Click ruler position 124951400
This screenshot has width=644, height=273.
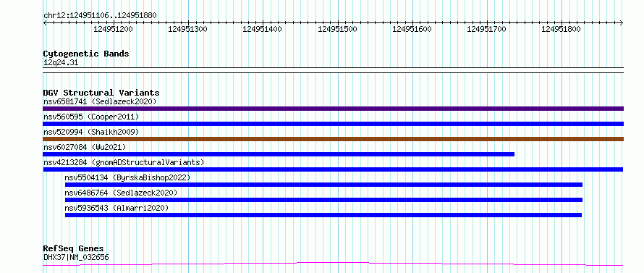coord(263,29)
